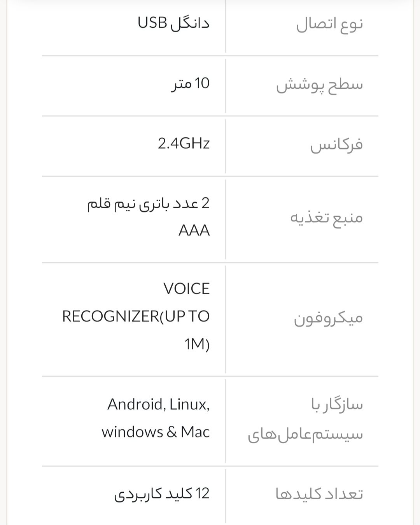Image resolution: width=420 pixels, height=525 pixels.
Task: Select the 'windows & Mac' text
Action: [156, 432]
